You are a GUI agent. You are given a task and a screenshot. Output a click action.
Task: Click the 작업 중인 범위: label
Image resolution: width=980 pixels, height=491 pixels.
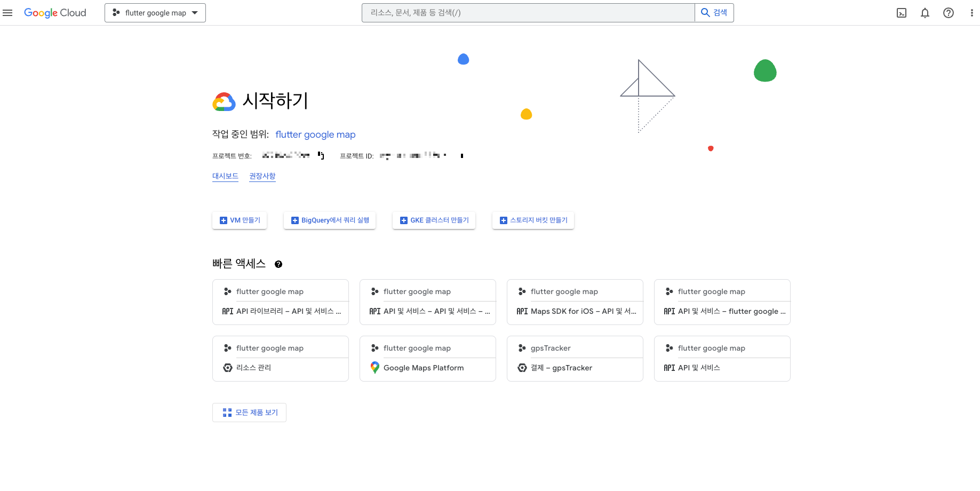241,134
